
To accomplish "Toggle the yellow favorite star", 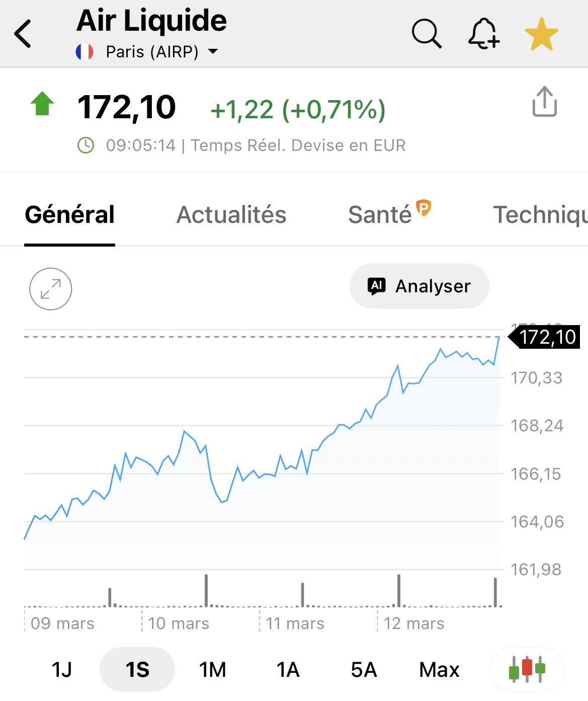I will (x=541, y=34).
